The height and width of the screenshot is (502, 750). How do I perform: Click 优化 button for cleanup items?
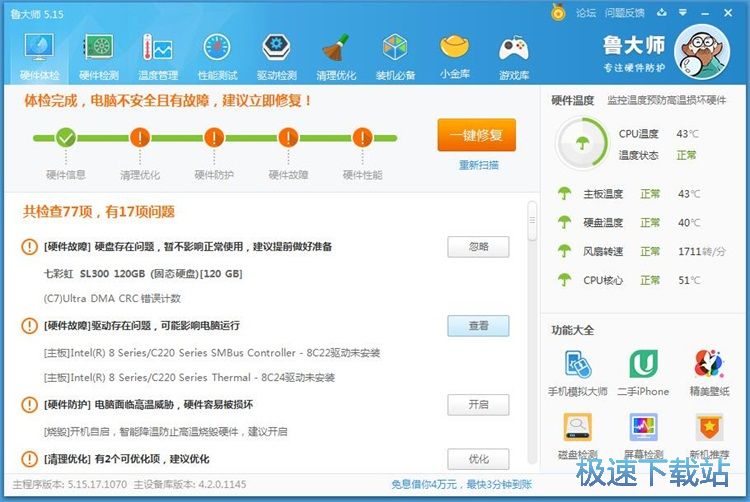(478, 459)
